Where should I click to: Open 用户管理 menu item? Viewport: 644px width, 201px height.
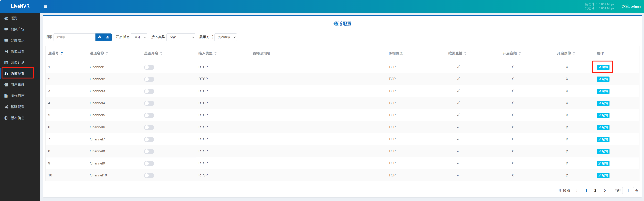[20, 85]
